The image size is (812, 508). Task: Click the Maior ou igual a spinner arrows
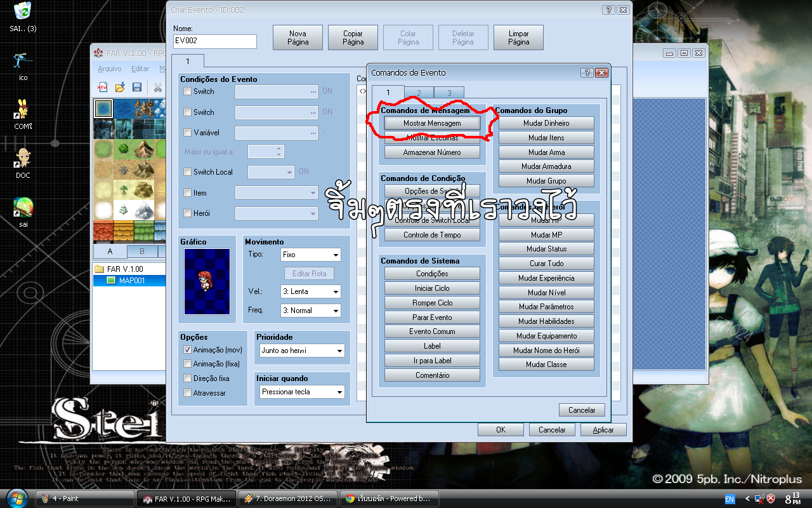pyautogui.click(x=279, y=151)
